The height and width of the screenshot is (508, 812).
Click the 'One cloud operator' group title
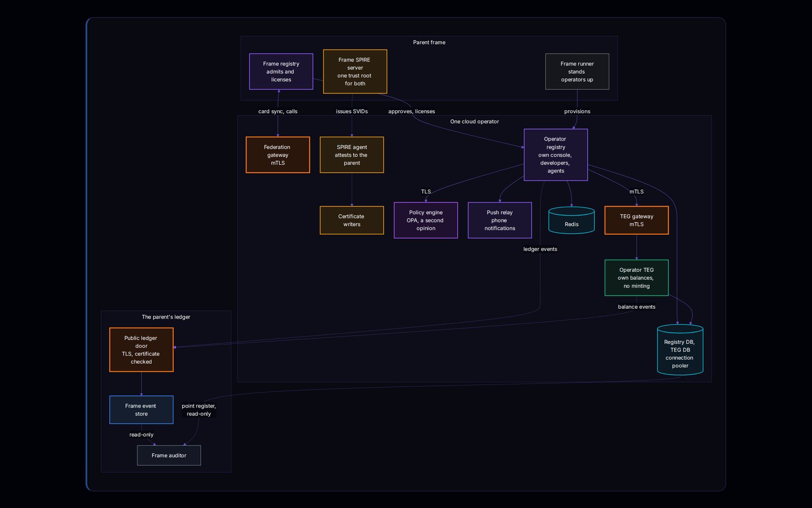coord(475,122)
